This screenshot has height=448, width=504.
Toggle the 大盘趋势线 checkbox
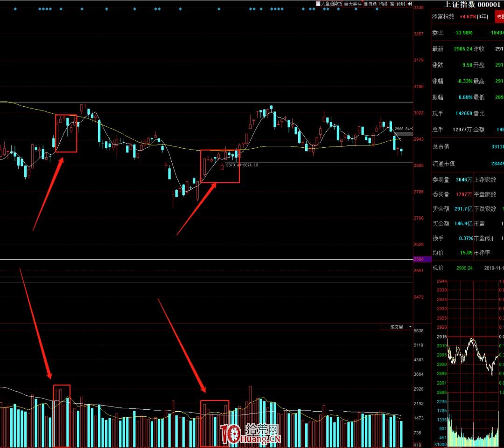[318, 4]
